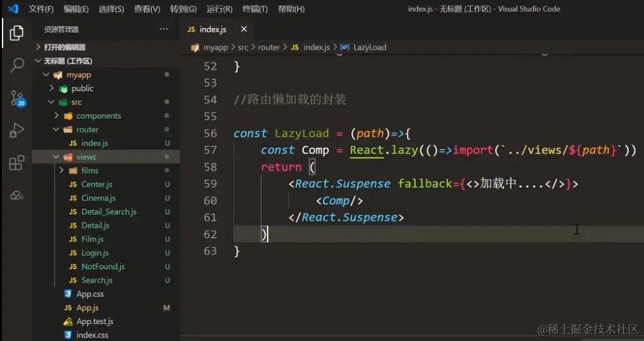Open the Run and Debug view
The width and height of the screenshot is (644, 341).
click(17, 130)
